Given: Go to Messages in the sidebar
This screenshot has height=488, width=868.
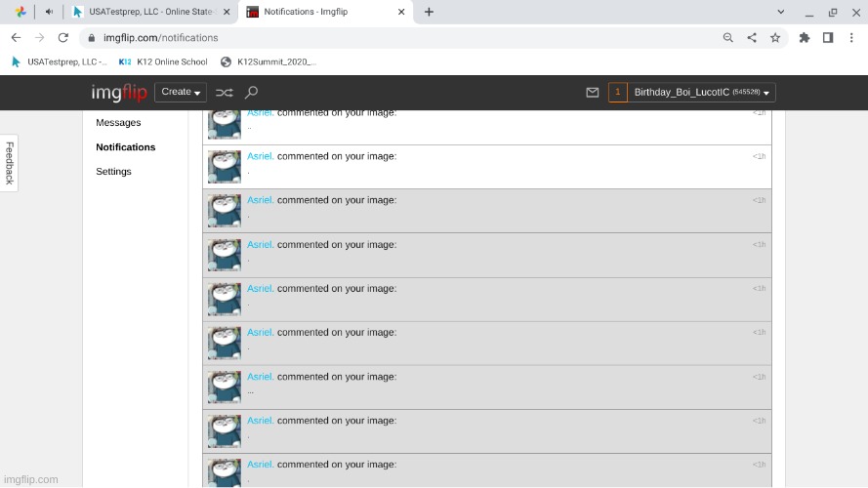Looking at the screenshot, I should click(x=118, y=123).
